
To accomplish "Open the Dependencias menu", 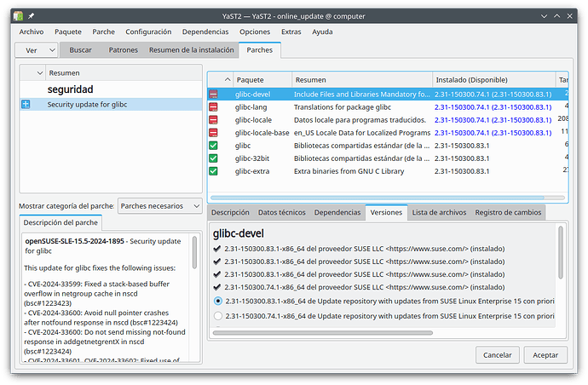I will point(205,32).
